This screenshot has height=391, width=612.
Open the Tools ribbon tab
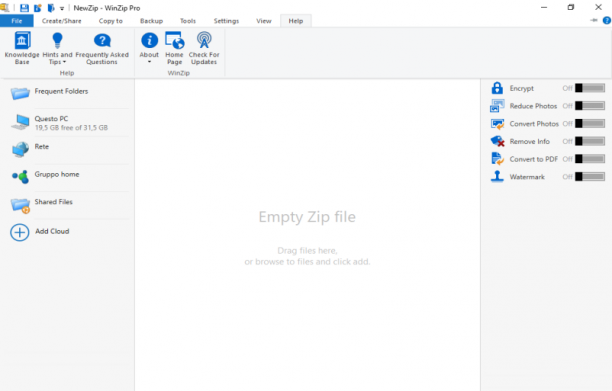[188, 21]
